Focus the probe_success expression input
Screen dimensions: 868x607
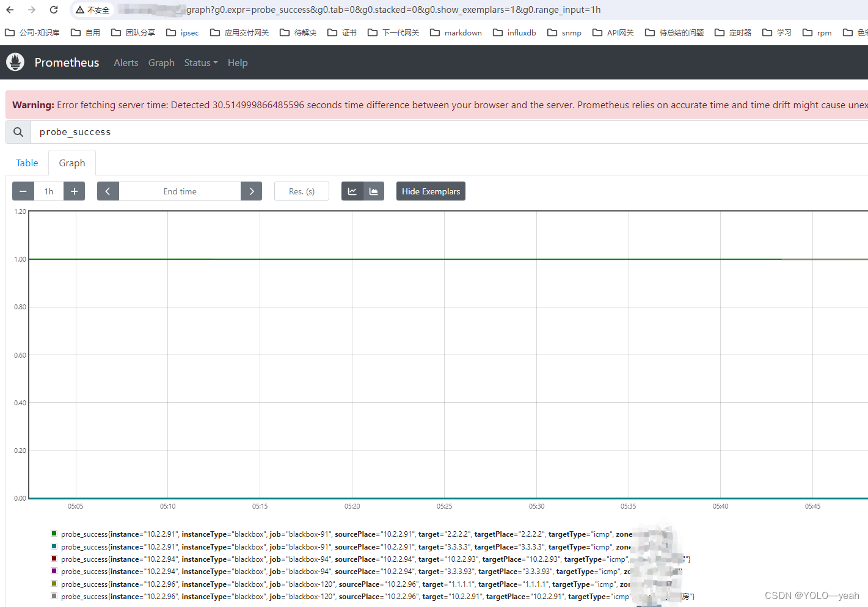click(x=449, y=132)
